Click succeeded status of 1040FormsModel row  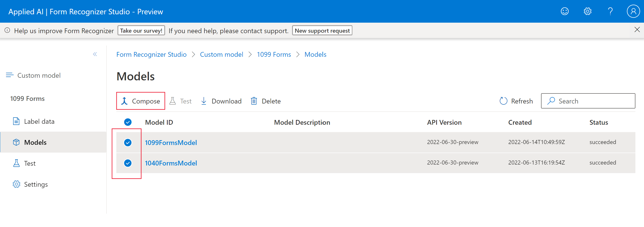[603, 162]
